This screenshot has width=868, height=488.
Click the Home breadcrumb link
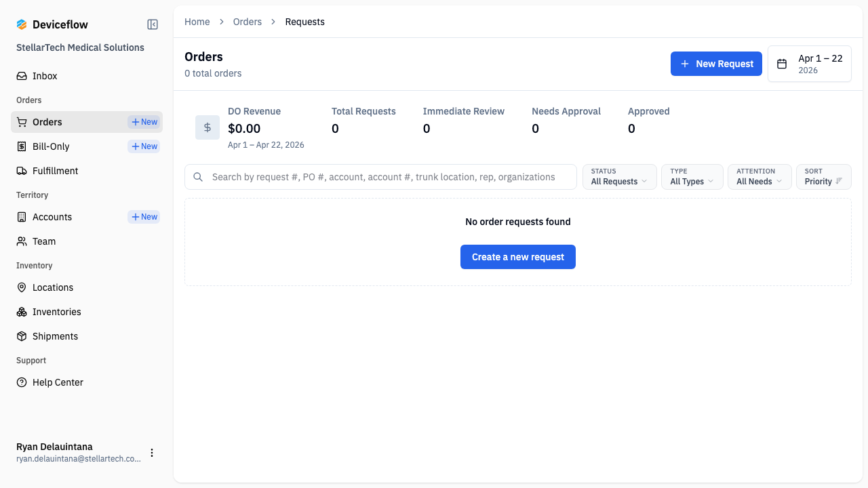point(197,22)
